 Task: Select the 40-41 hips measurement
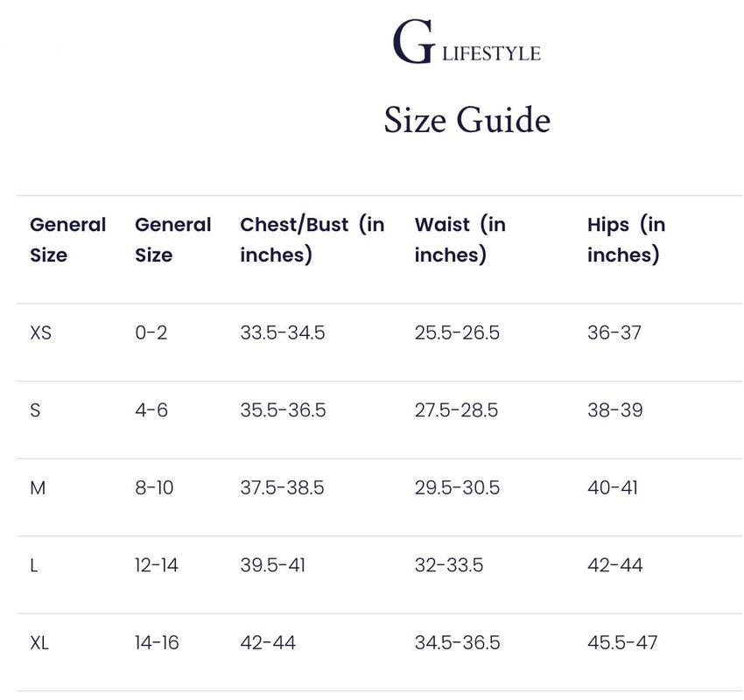pos(612,487)
